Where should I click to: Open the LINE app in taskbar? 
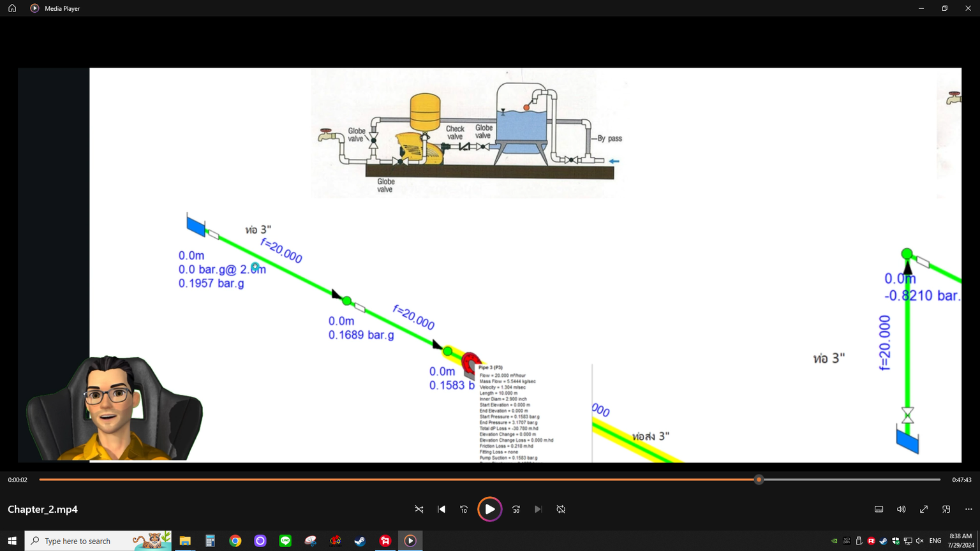tap(285, 541)
